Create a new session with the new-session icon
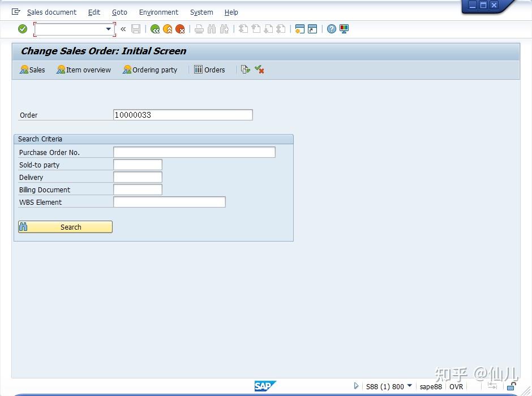The height and width of the screenshot is (396, 532). pyautogui.click(x=299, y=29)
